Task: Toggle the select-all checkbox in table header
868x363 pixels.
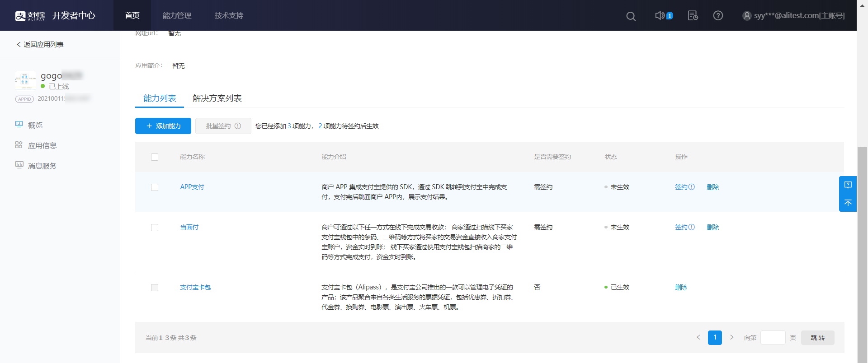Action: pos(155,157)
